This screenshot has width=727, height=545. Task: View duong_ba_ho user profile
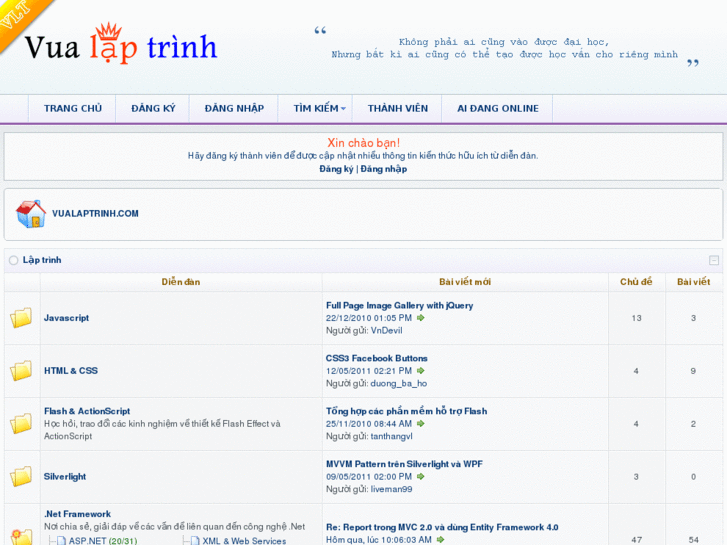point(399,384)
